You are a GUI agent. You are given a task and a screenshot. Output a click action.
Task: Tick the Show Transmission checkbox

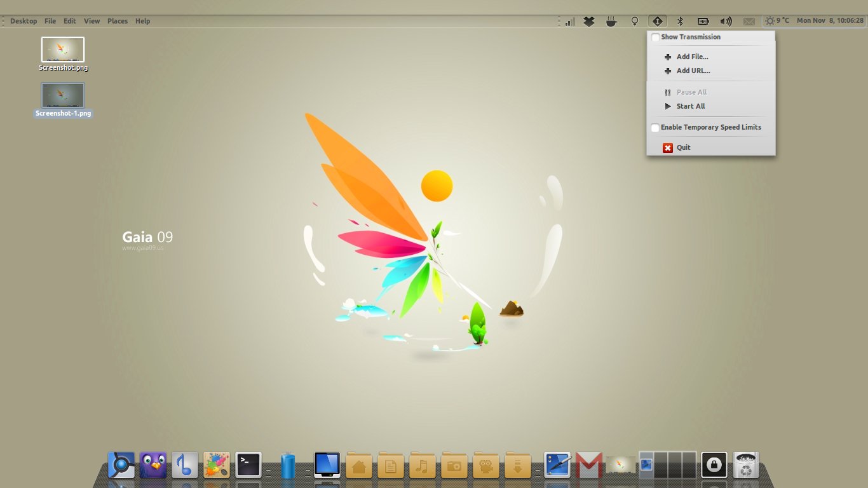(x=655, y=37)
